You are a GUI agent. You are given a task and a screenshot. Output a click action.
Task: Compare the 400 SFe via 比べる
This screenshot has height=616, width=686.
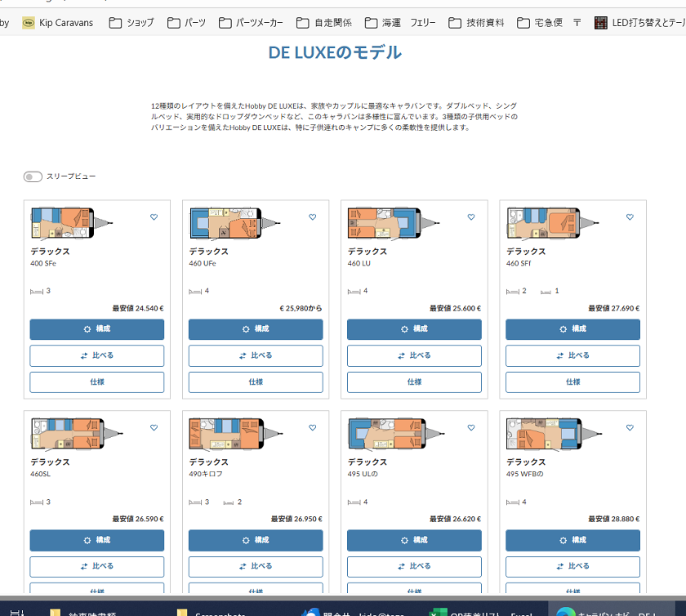tap(97, 355)
